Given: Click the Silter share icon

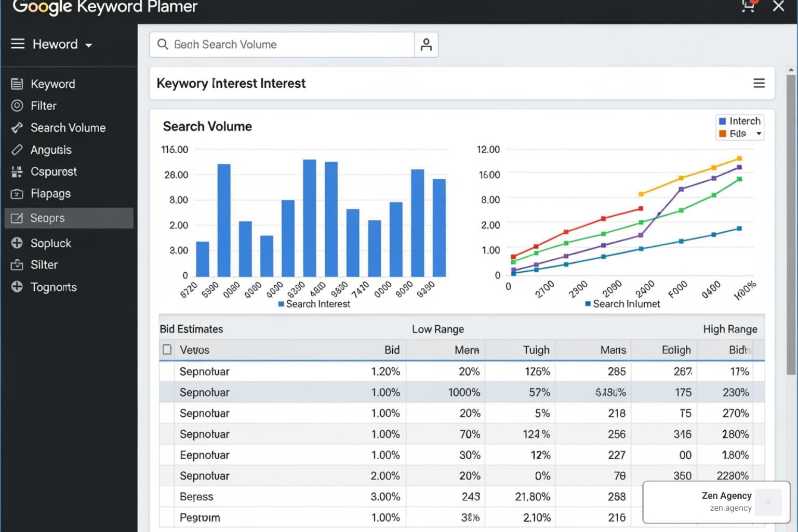Looking at the screenshot, I should pyautogui.click(x=17, y=265).
